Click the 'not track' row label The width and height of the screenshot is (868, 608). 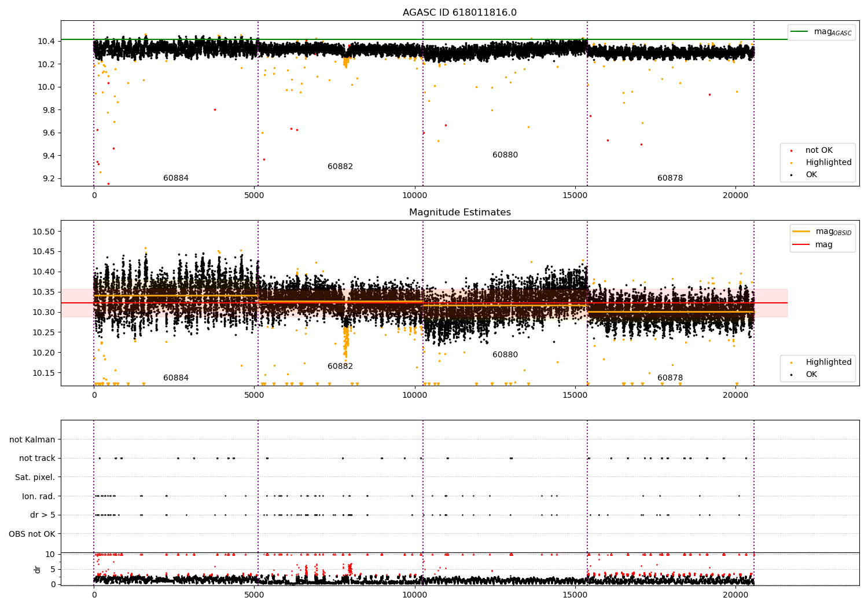tap(37, 459)
